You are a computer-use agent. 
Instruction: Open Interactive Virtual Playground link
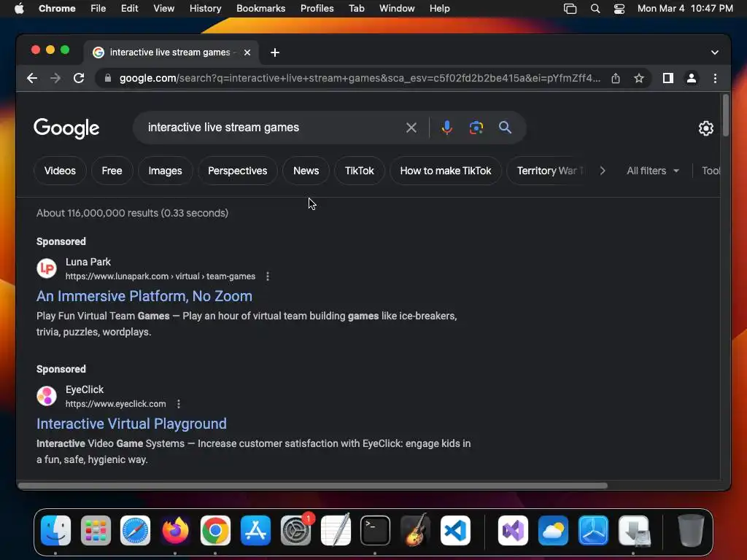131,424
